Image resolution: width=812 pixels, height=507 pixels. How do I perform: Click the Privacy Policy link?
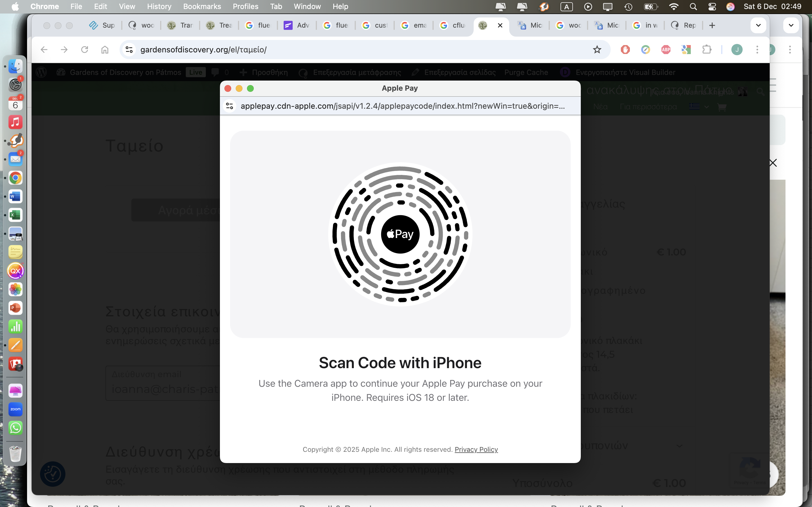476,449
